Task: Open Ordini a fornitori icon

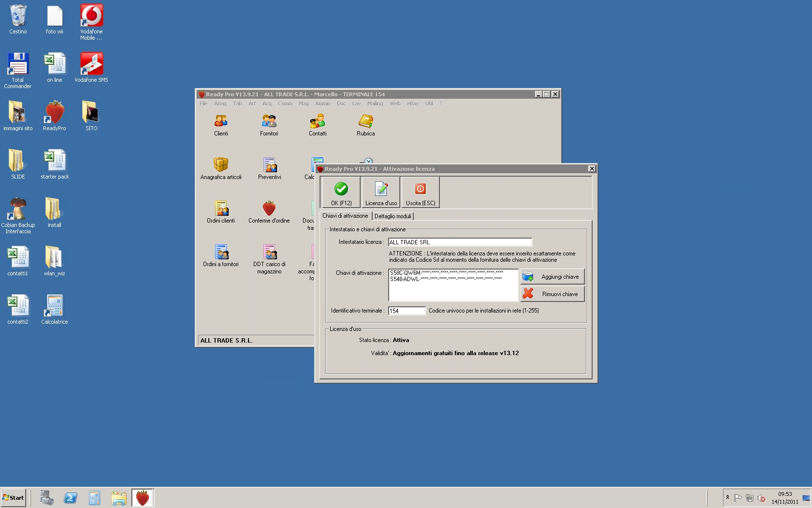Action: (221, 256)
